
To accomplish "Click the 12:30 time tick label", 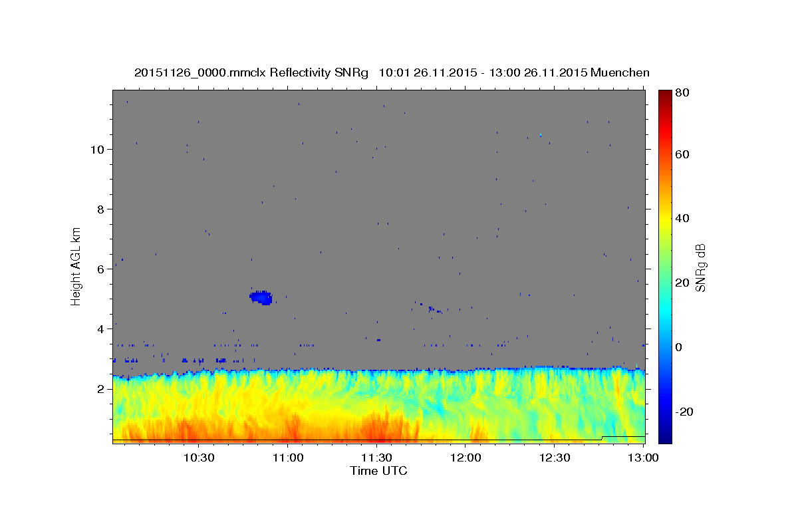I will click(555, 458).
